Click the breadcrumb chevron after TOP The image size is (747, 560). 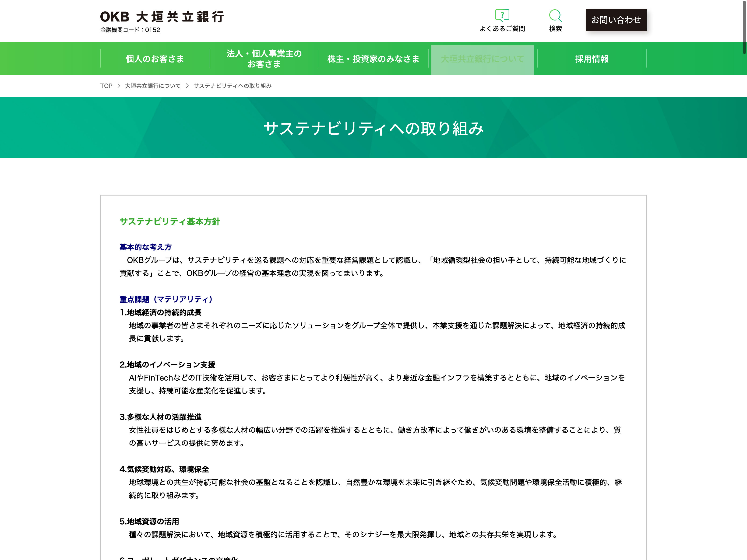(119, 86)
